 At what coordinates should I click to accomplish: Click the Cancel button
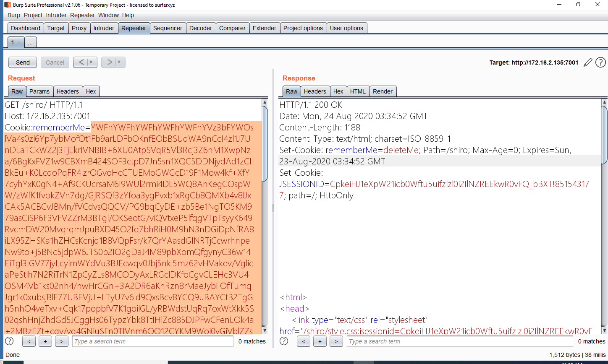pos(55,62)
